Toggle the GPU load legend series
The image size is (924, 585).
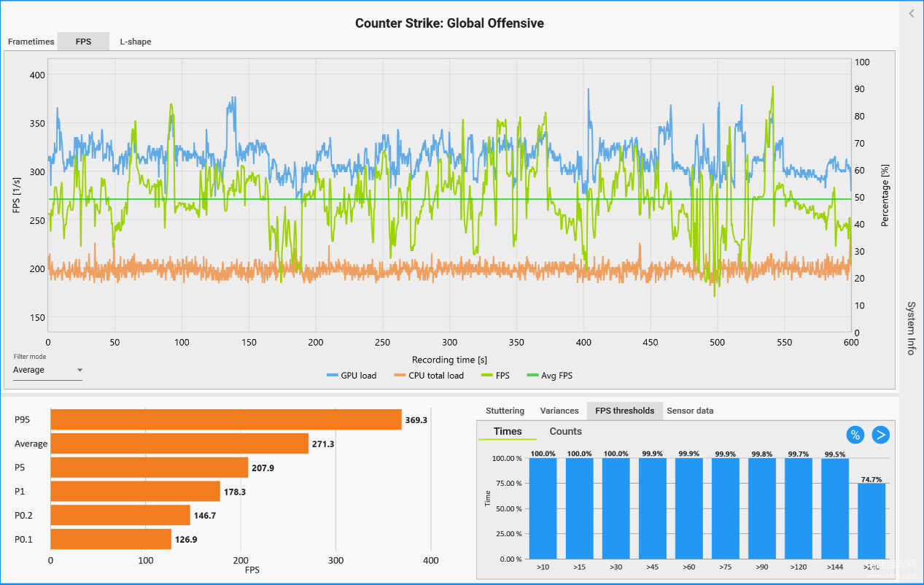point(352,376)
